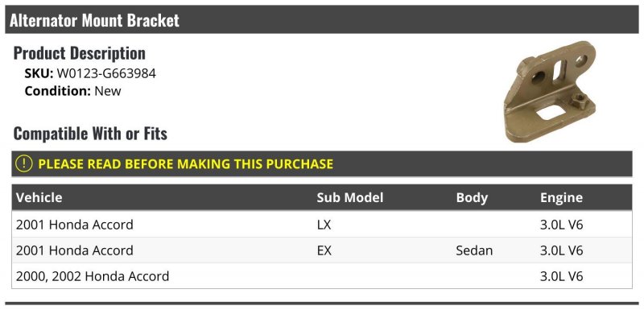Click 3.0L V6 engine in the last row
Image resolution: width=644 pixels, height=310 pixels.
pyautogui.click(x=561, y=276)
